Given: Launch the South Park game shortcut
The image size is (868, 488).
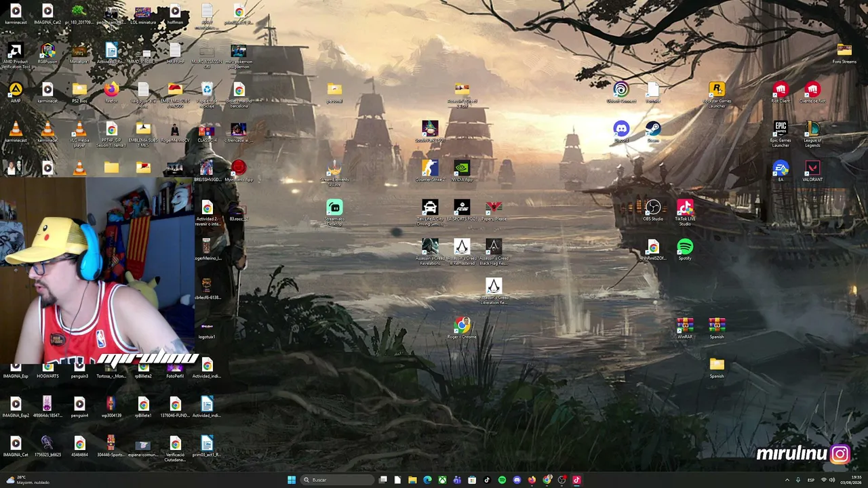Looking at the screenshot, I should (x=430, y=131).
